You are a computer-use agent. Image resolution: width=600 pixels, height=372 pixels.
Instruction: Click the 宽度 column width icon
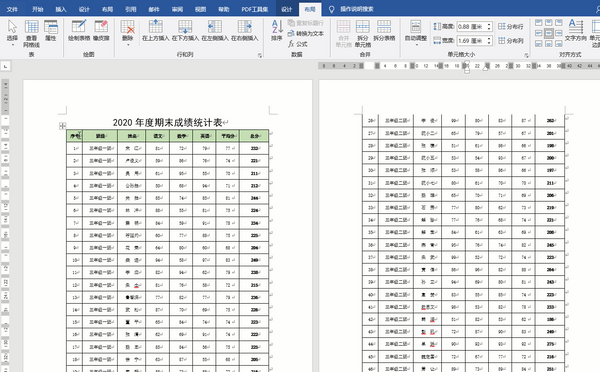tap(437, 41)
